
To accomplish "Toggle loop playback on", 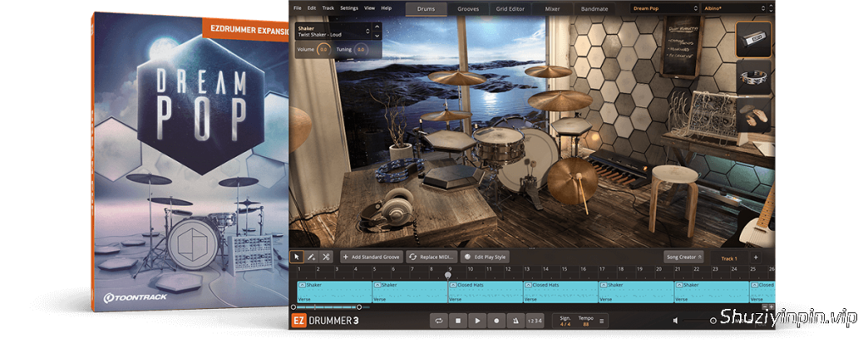I will tap(438, 321).
